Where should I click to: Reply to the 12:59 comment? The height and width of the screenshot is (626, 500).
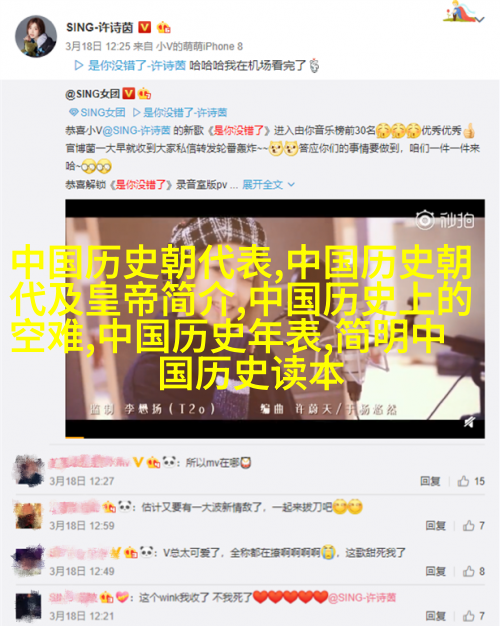(435, 525)
